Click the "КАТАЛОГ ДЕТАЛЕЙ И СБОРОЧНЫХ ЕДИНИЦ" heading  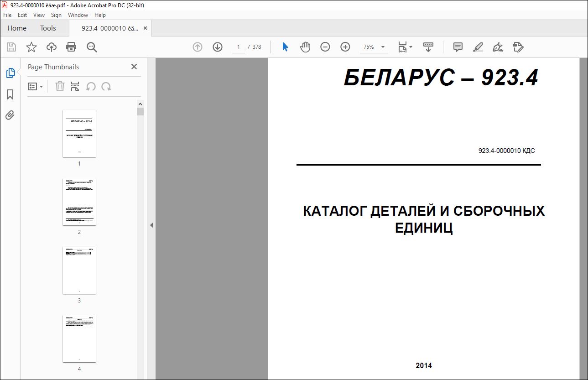[x=424, y=219]
